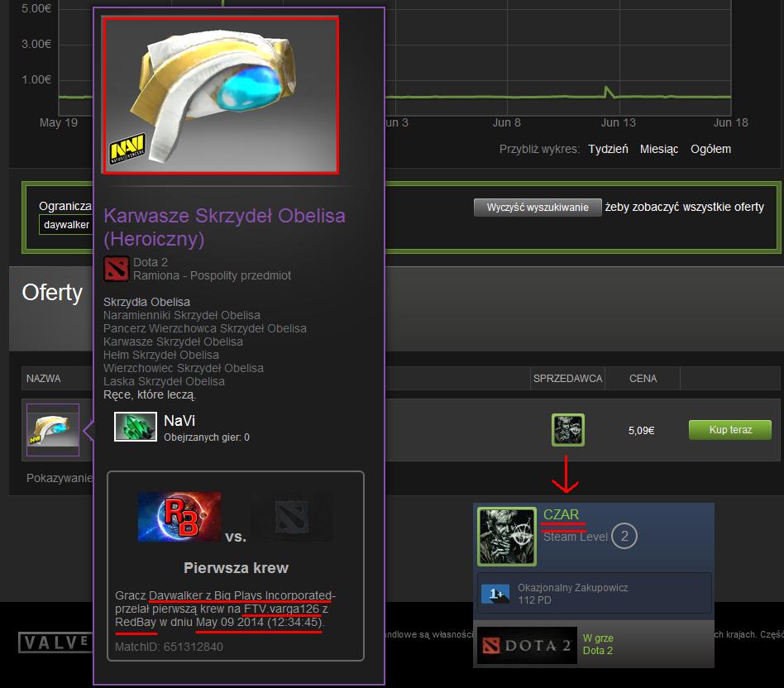The width and height of the screenshot is (784, 688).
Task: Click the set entry Pancerz Wierzchowca Skrzydeł Obelisa
Action: [x=205, y=328]
